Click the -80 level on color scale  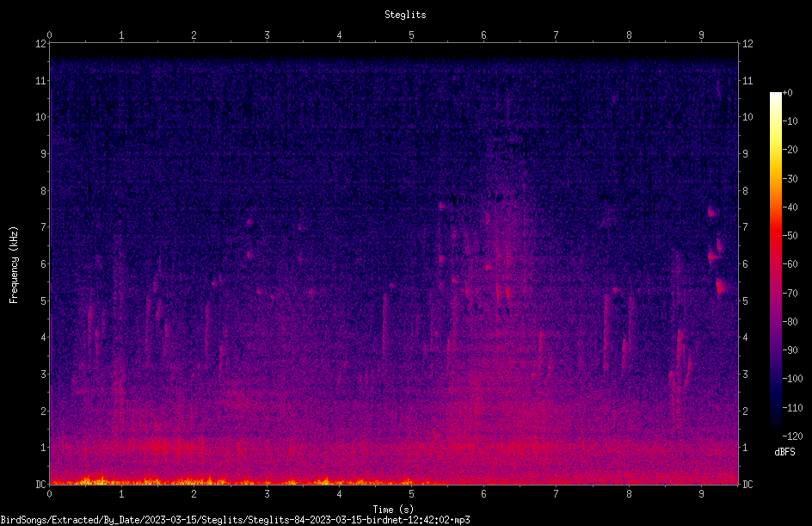coord(790,322)
